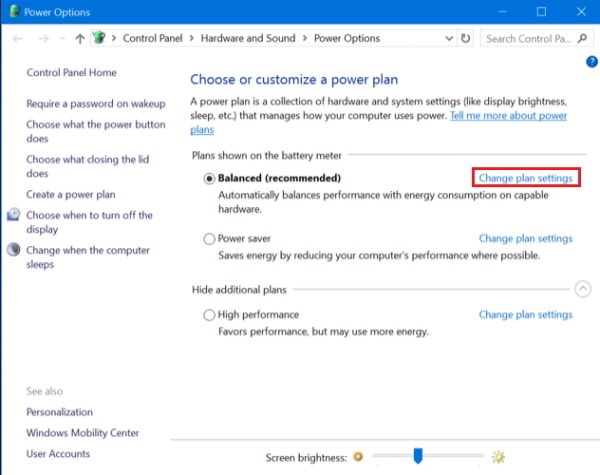Minimize the Power Options window
Viewport: 600px width, 475px height.
[502, 11]
